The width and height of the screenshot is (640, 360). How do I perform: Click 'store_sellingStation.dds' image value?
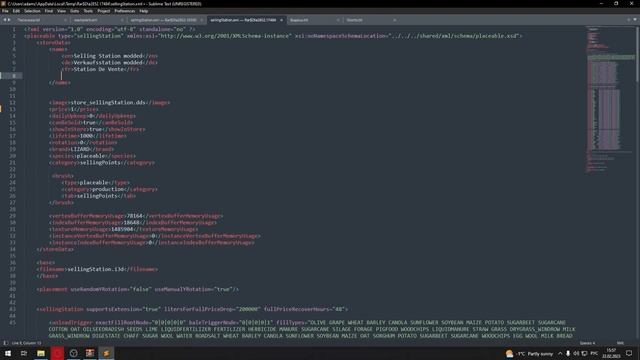click(108, 102)
